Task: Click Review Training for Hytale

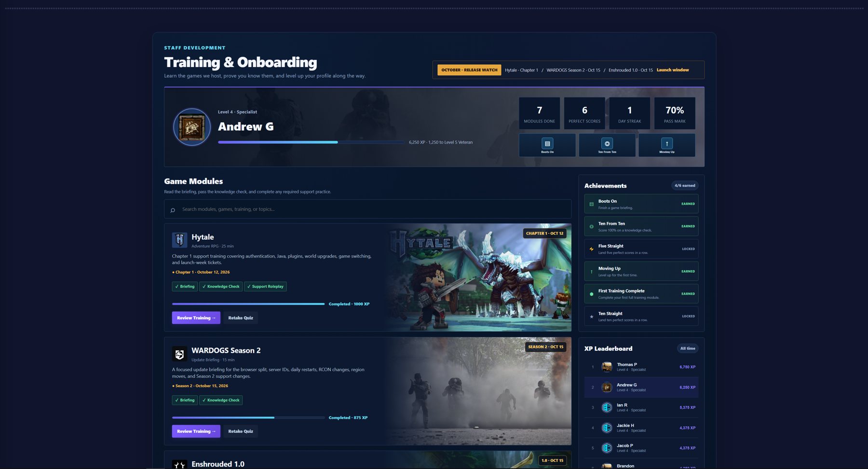Action: (x=196, y=318)
